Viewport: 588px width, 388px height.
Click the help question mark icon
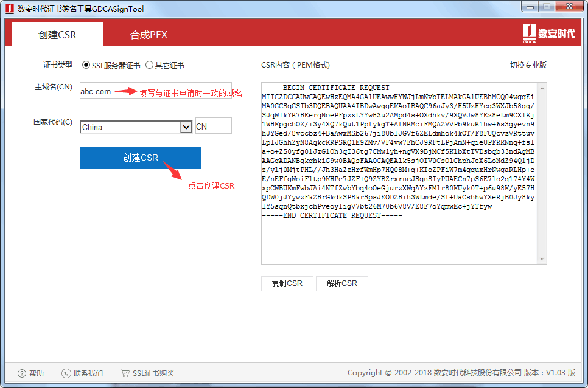click(22, 373)
